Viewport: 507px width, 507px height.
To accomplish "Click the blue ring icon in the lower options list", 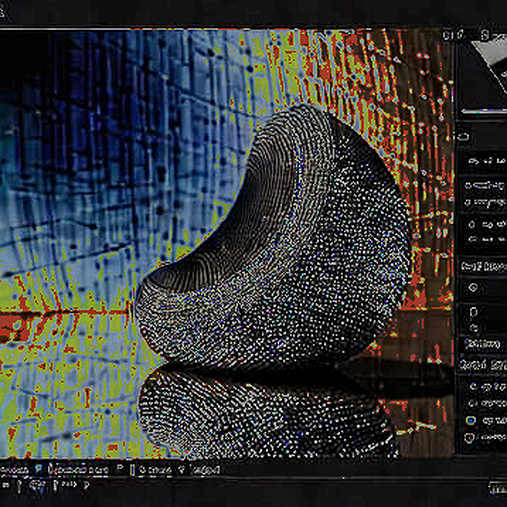I will pos(471,420).
